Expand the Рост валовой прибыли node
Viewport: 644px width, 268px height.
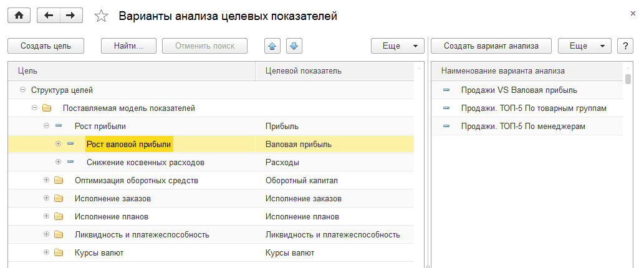click(x=58, y=144)
